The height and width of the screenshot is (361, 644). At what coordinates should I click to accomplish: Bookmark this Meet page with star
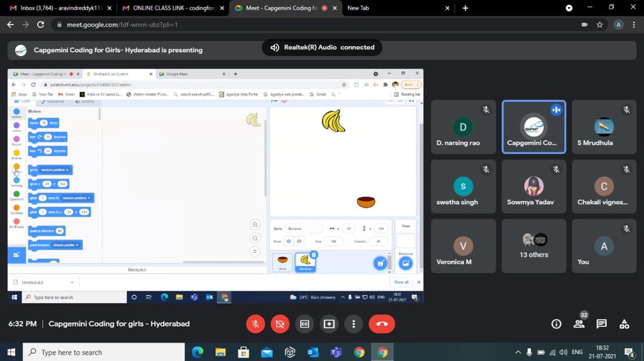[599, 25]
